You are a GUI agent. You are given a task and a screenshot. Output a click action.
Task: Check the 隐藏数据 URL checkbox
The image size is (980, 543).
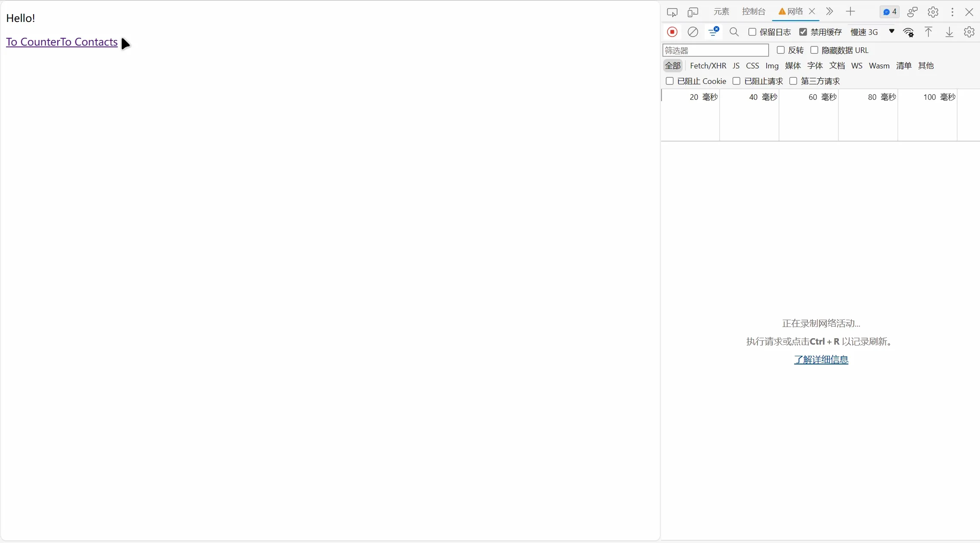click(814, 50)
